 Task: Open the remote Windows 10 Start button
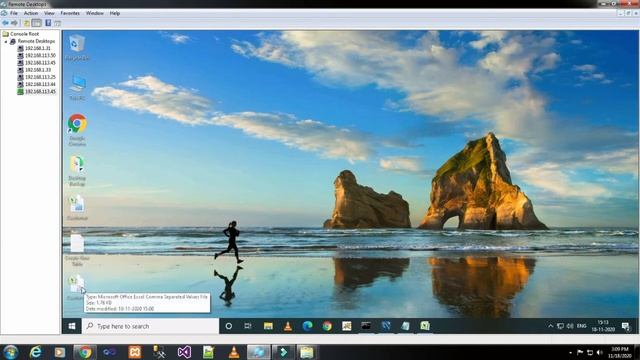(x=72, y=326)
